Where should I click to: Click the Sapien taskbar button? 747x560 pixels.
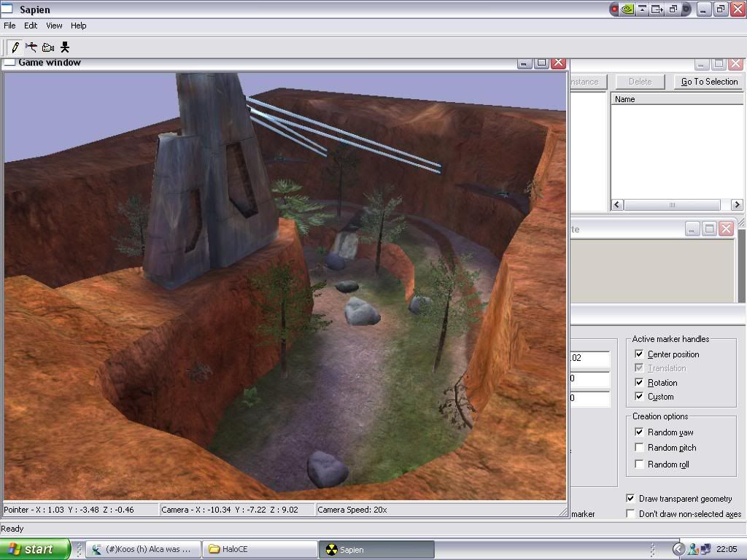point(376,549)
